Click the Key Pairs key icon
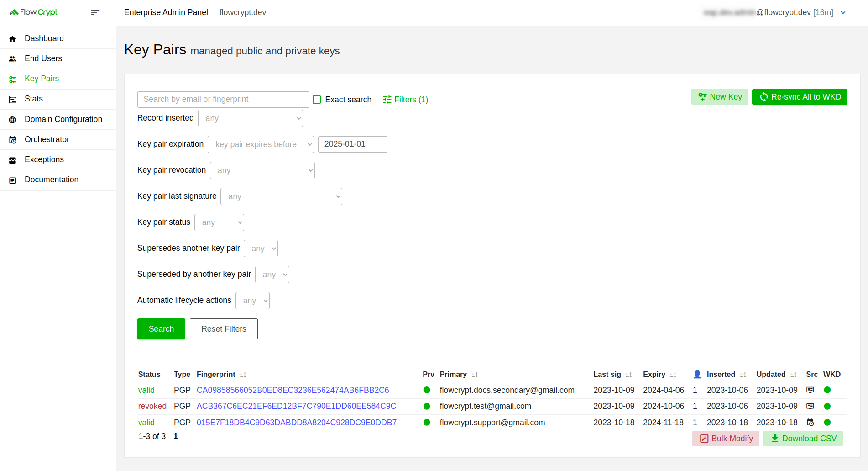Image resolution: width=868 pixels, height=471 pixels. click(x=12, y=79)
